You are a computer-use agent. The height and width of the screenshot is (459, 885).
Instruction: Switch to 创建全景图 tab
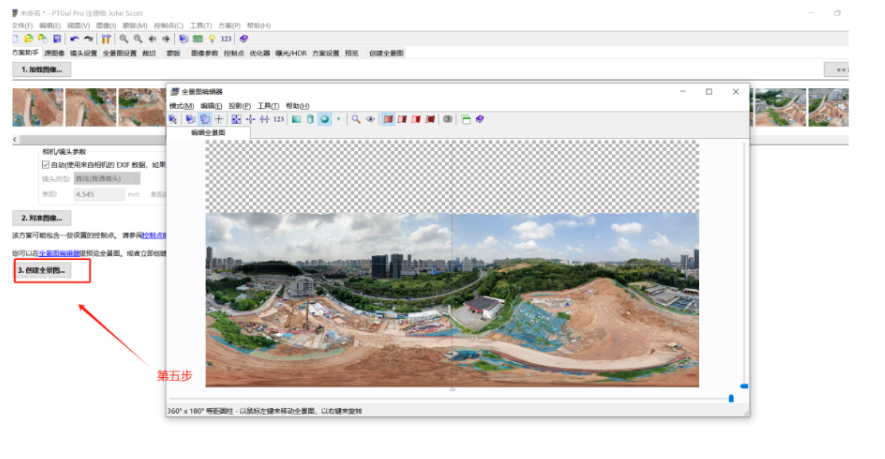[x=387, y=53]
